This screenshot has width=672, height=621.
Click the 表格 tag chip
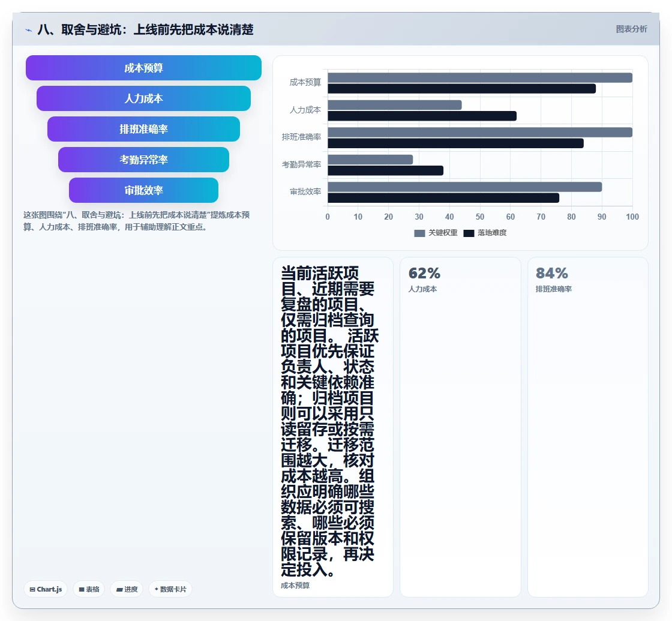tap(89, 589)
